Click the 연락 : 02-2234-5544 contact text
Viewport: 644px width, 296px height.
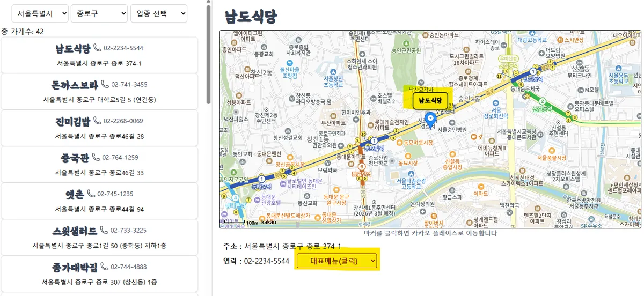(256, 261)
